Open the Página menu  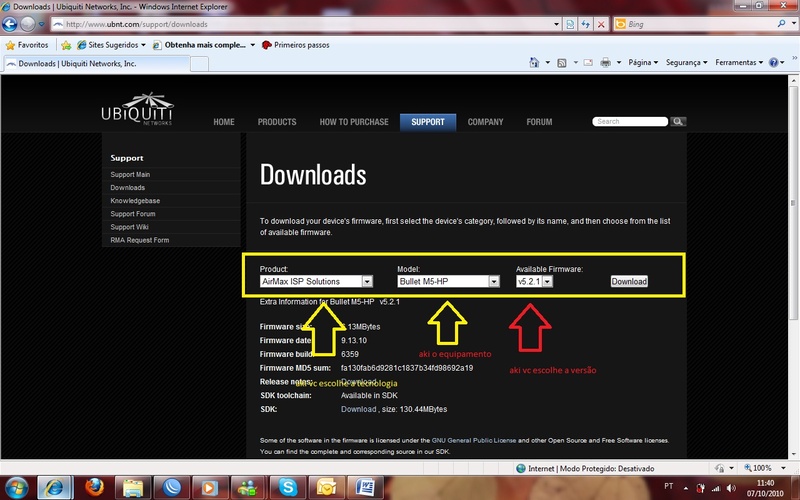click(x=643, y=62)
